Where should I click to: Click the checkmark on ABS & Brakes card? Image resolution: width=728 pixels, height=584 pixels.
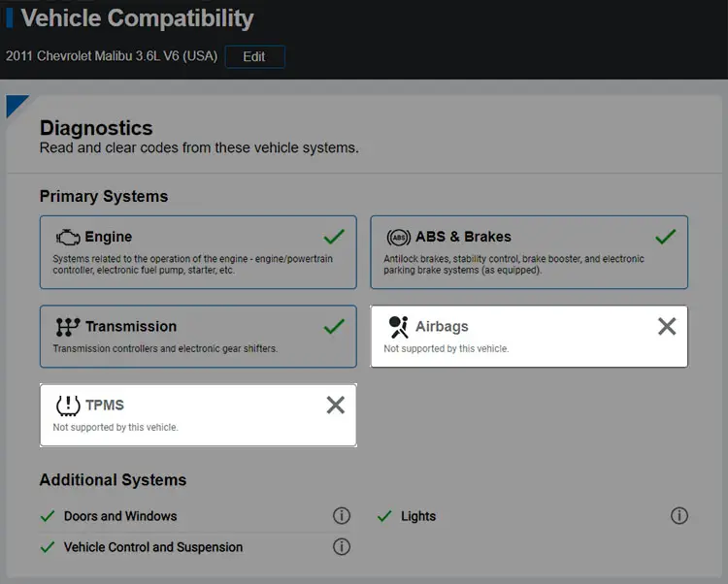pyautogui.click(x=665, y=237)
